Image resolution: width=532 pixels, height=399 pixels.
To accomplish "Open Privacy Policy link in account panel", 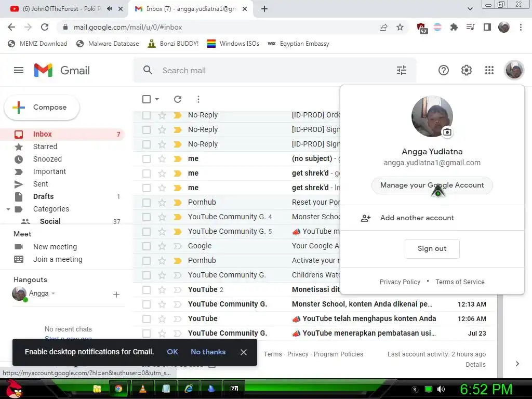I will pyautogui.click(x=400, y=282).
